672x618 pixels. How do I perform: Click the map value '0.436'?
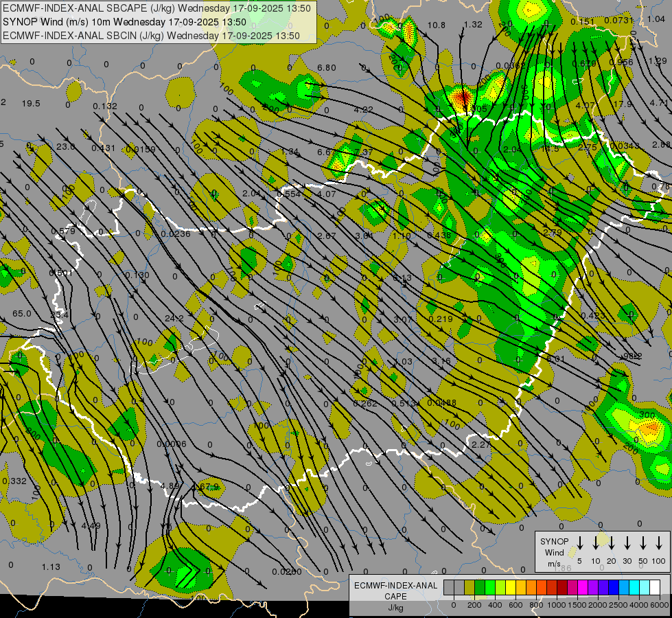[439, 236]
